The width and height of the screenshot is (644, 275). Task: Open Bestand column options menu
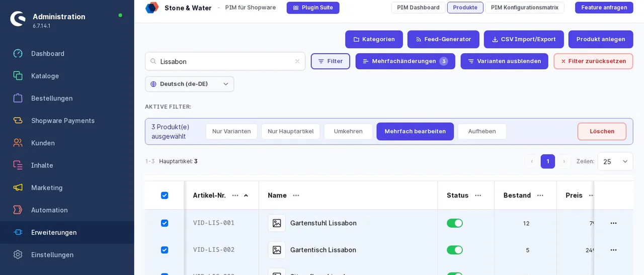540,195
